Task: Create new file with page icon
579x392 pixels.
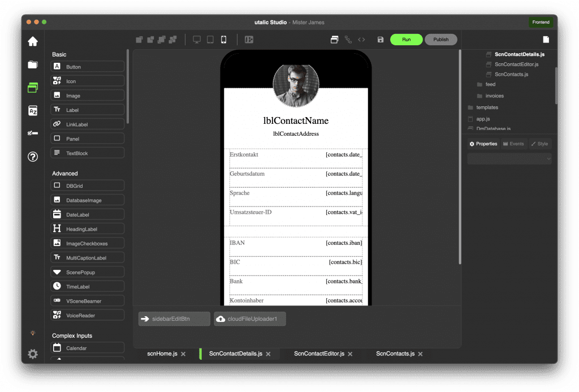Action: click(x=546, y=40)
